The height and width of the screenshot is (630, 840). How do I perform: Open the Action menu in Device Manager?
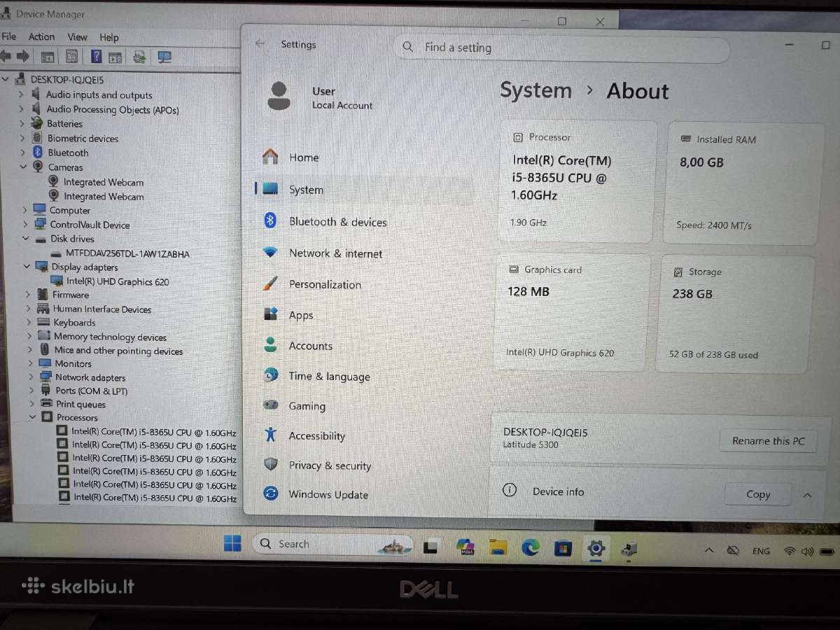coord(41,37)
